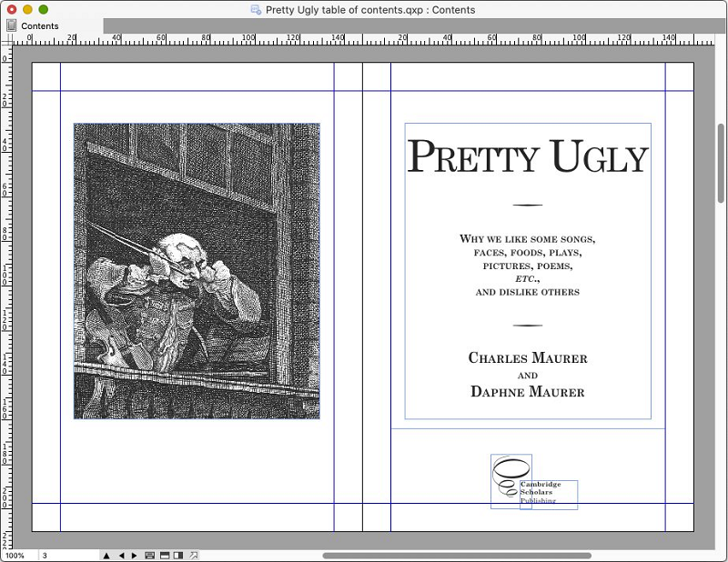Split the window horizontally

click(x=165, y=555)
